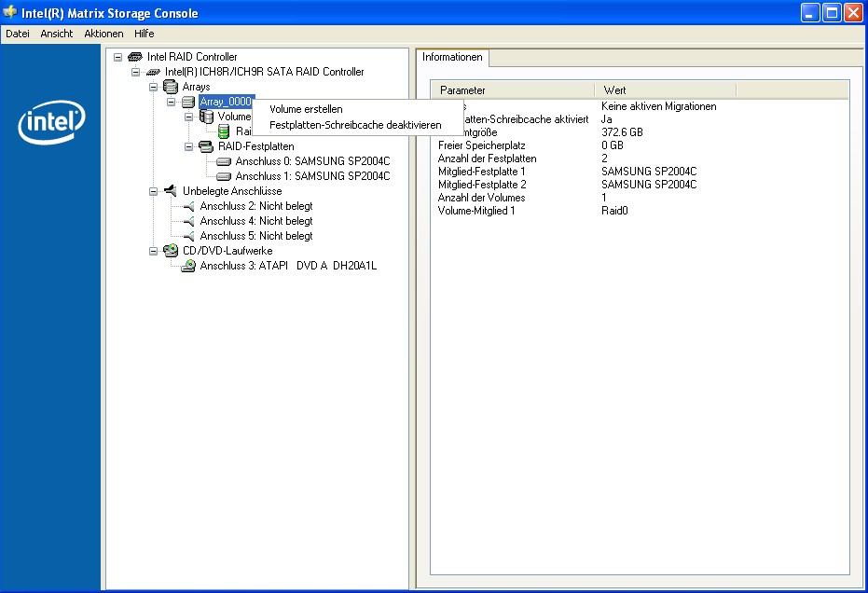Click the 'Mitglied-Festplatte 1' parameter
Screen dimensions: 868x593
pos(482,171)
